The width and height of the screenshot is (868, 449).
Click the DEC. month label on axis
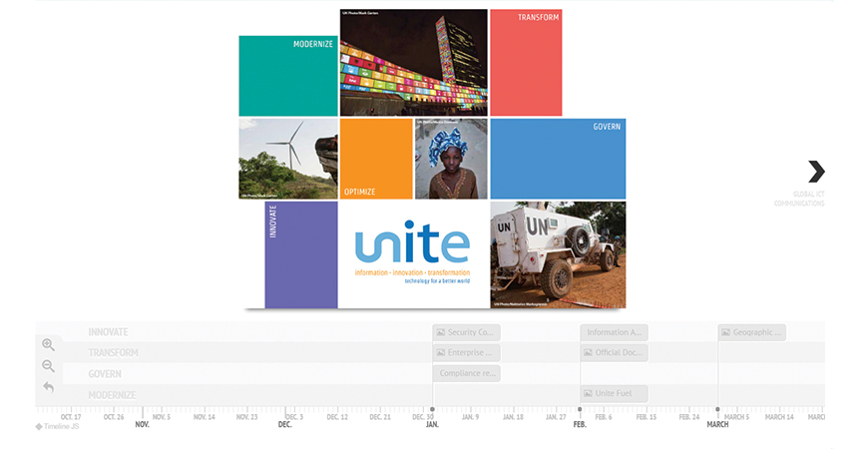click(284, 424)
